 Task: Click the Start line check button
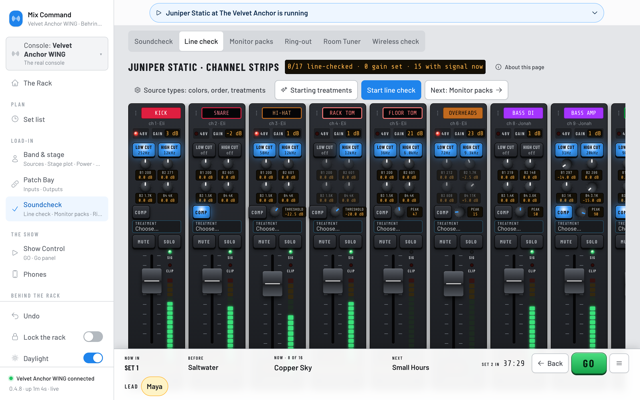click(391, 90)
